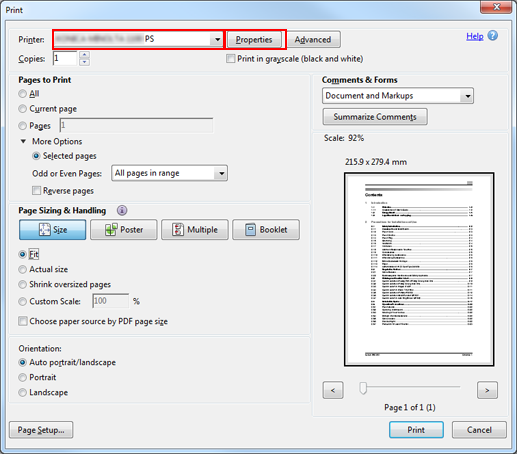Tick the Reverse pages checkbox
The width and height of the screenshot is (517, 454).
pos(36,191)
